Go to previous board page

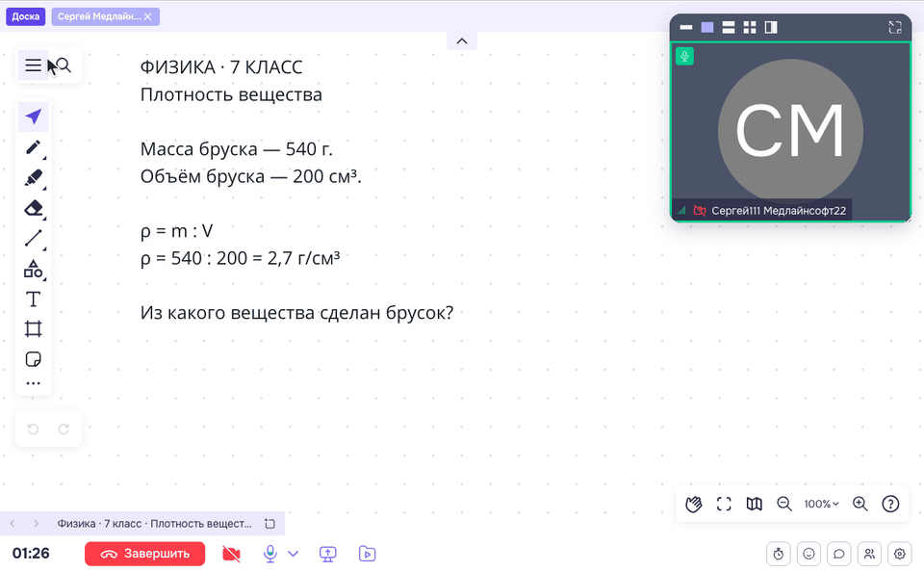click(x=13, y=524)
